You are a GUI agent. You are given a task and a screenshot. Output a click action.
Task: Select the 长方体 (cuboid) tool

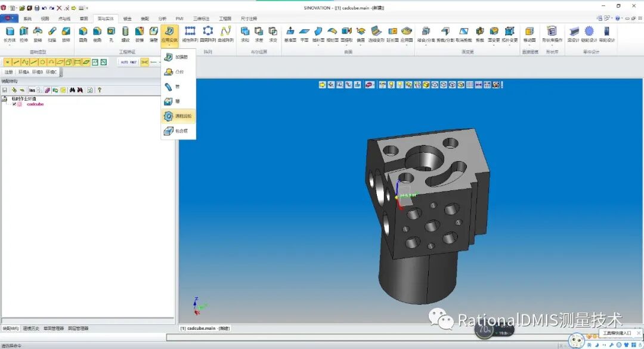click(x=10, y=33)
